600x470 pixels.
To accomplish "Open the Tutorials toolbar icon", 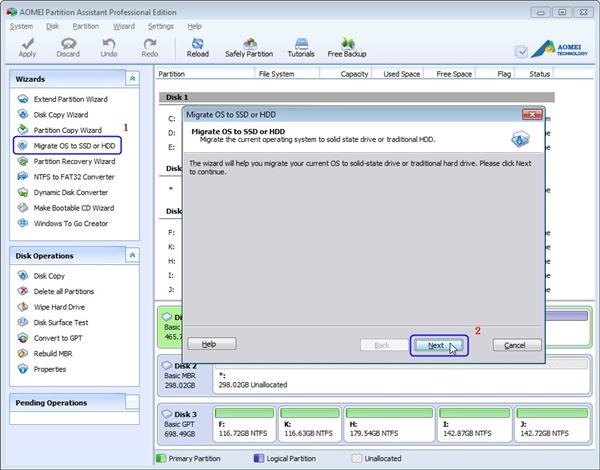I will pyautogui.click(x=301, y=43).
